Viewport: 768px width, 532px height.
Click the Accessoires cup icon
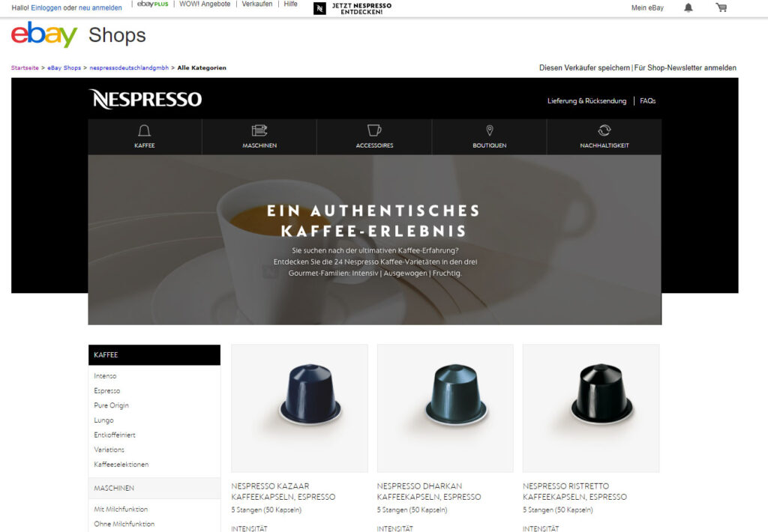pyautogui.click(x=374, y=130)
